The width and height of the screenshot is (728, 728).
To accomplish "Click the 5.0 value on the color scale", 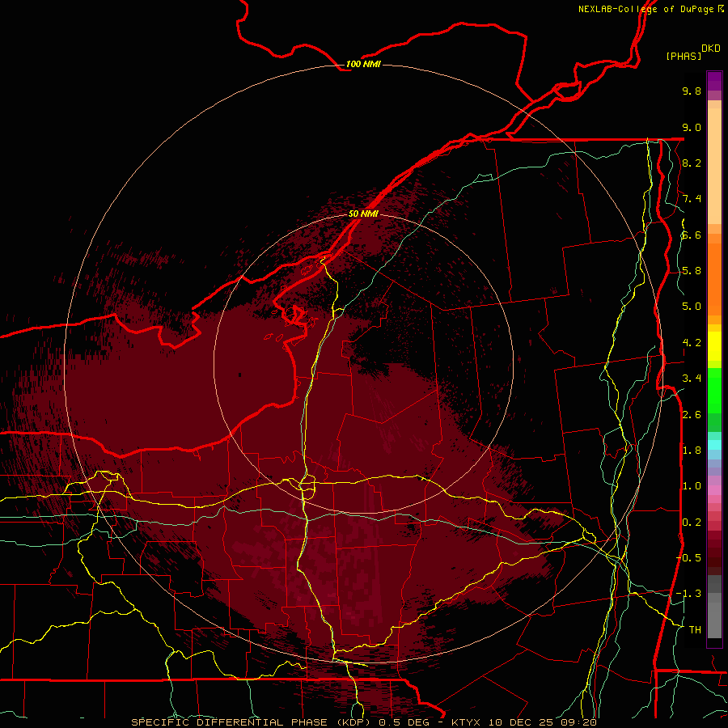I will click(692, 307).
